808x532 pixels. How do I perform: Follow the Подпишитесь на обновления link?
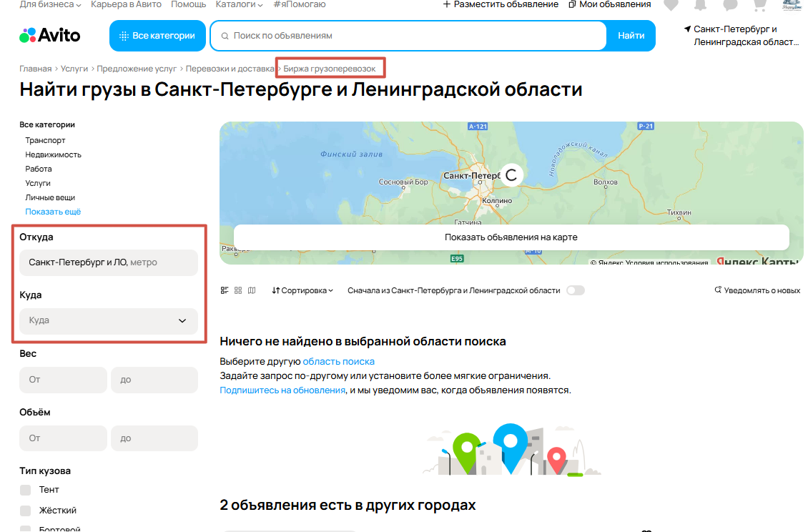click(282, 390)
